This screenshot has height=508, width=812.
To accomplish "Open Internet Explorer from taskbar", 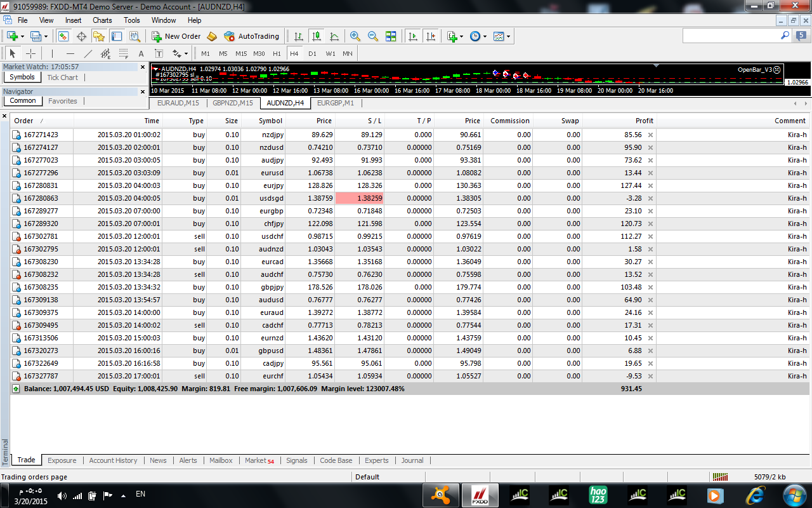I will (x=755, y=495).
